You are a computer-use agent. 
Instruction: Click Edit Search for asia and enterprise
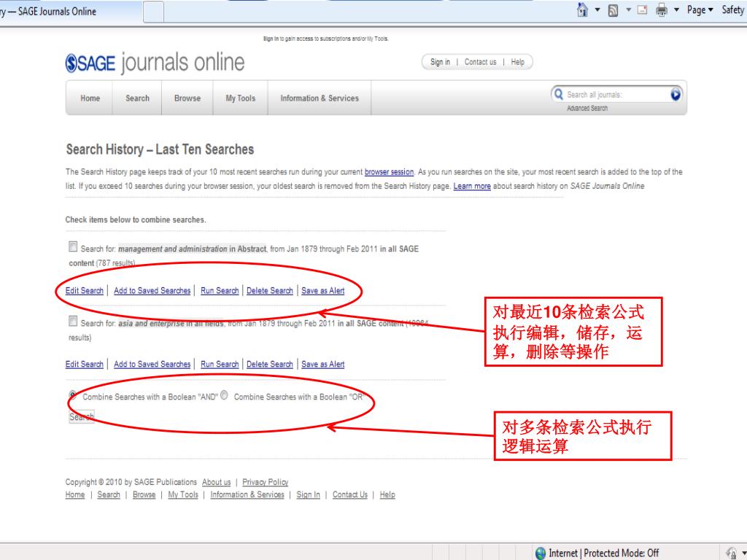(x=85, y=365)
